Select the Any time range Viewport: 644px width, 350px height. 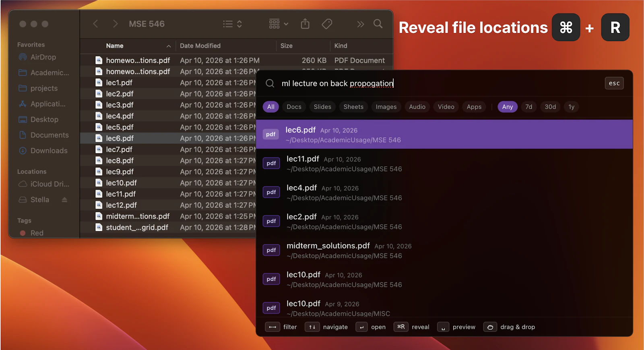pyautogui.click(x=508, y=107)
